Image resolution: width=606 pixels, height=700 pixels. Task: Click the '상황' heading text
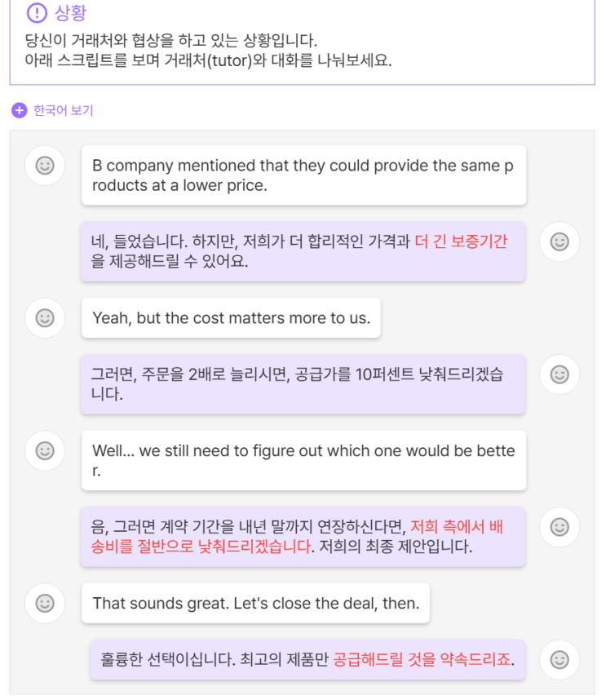(71, 13)
